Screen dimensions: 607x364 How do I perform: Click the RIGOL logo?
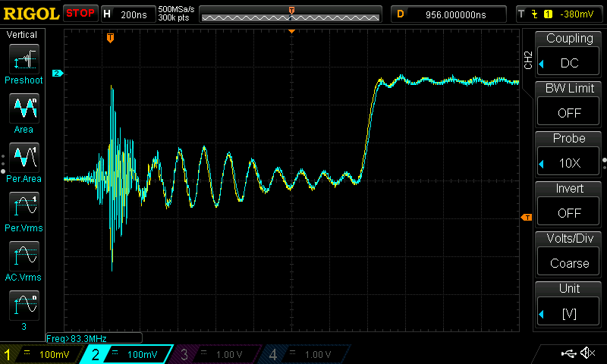30,14
